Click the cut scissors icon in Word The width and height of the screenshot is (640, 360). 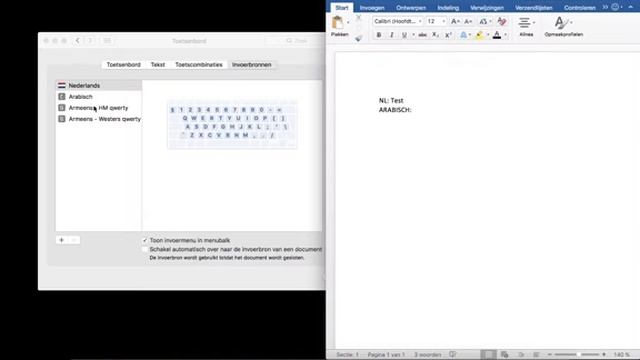[x=358, y=18]
